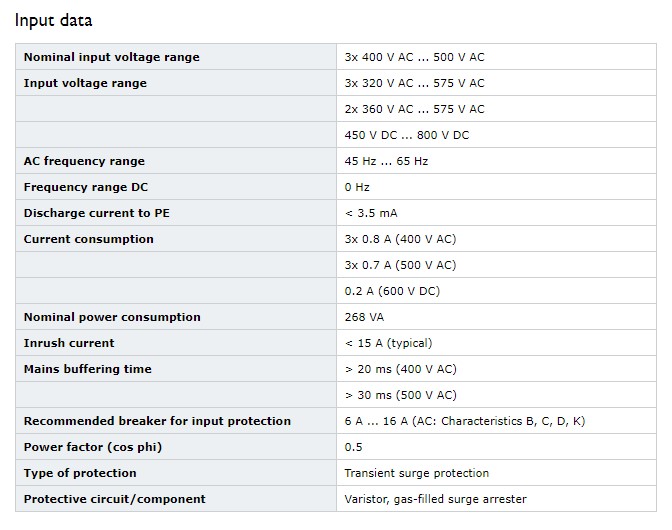
Task: Select the Inrush current label
Action: (x=69, y=343)
